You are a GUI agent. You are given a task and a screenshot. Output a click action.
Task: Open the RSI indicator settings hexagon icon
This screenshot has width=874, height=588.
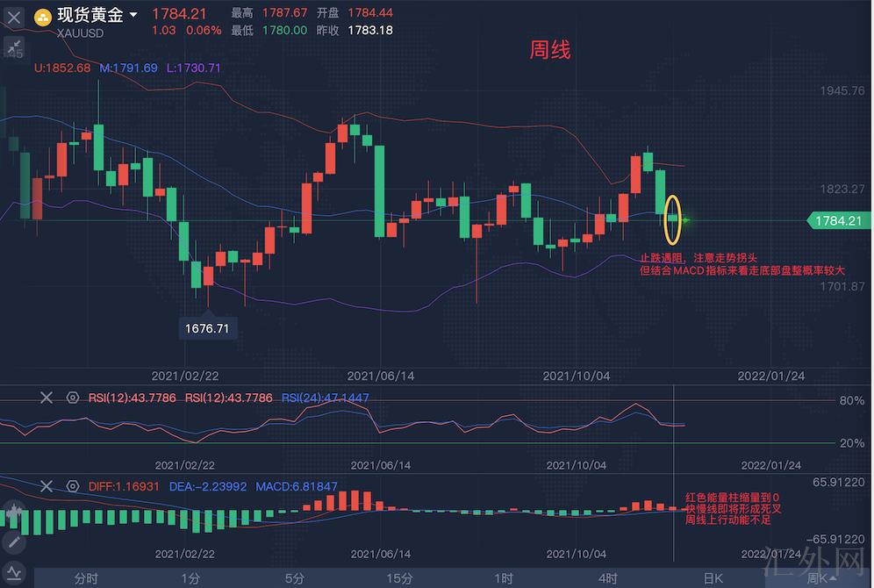73,398
